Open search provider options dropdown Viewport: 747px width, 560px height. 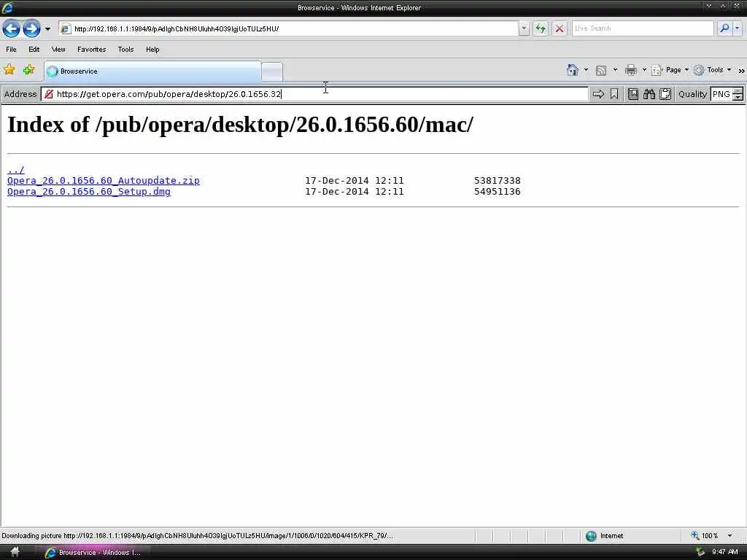[x=738, y=28]
